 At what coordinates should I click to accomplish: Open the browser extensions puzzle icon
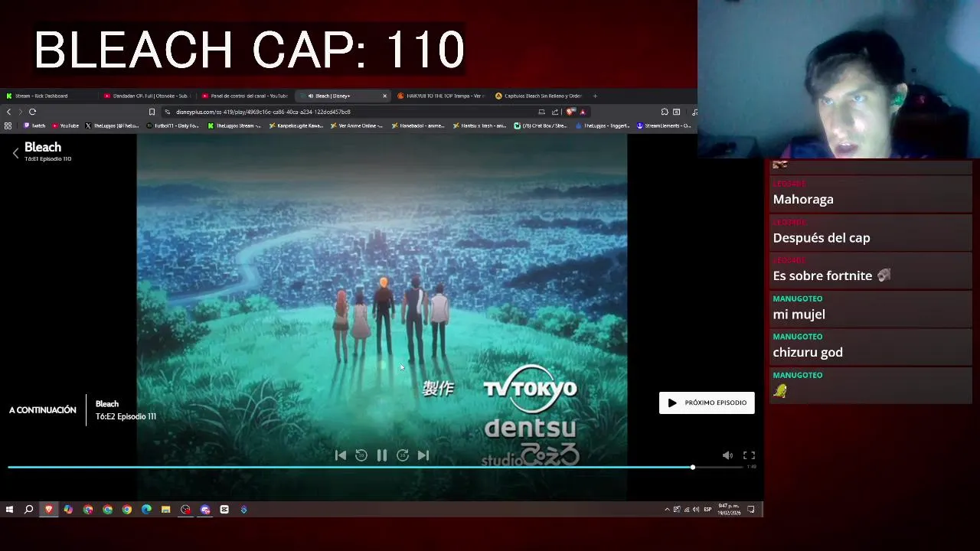[665, 112]
